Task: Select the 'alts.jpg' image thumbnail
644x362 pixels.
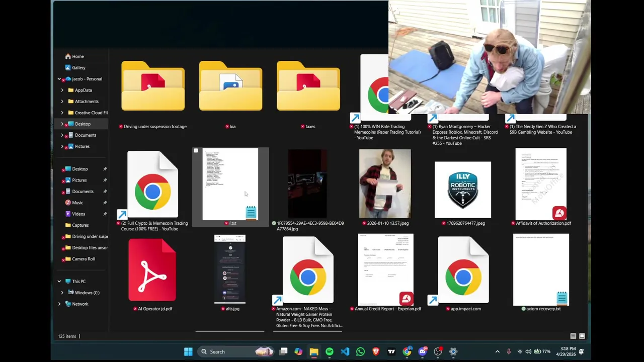Action: tap(230, 269)
